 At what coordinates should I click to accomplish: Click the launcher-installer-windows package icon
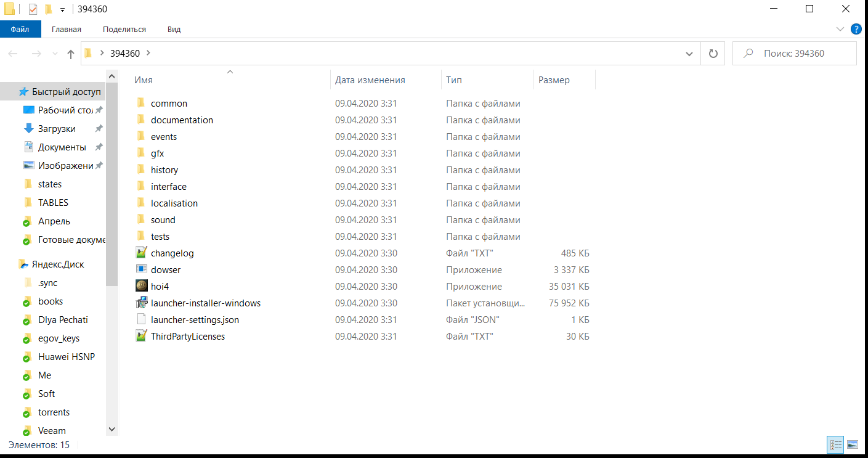(x=142, y=303)
